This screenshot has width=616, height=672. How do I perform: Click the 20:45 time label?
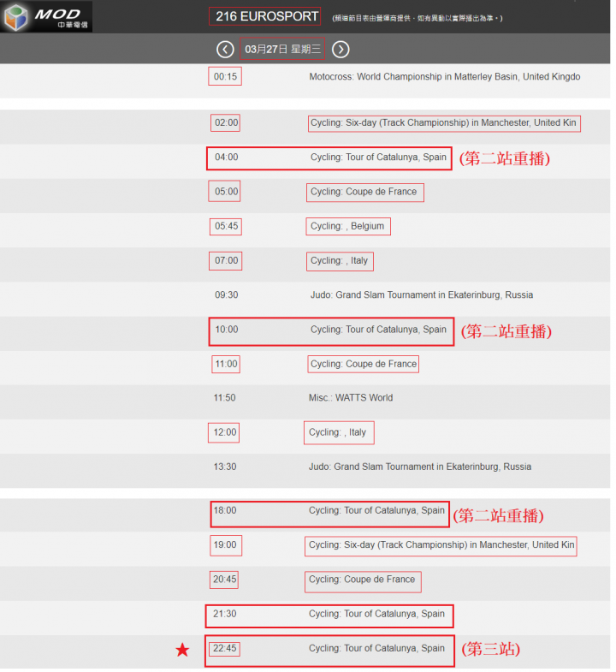(224, 580)
